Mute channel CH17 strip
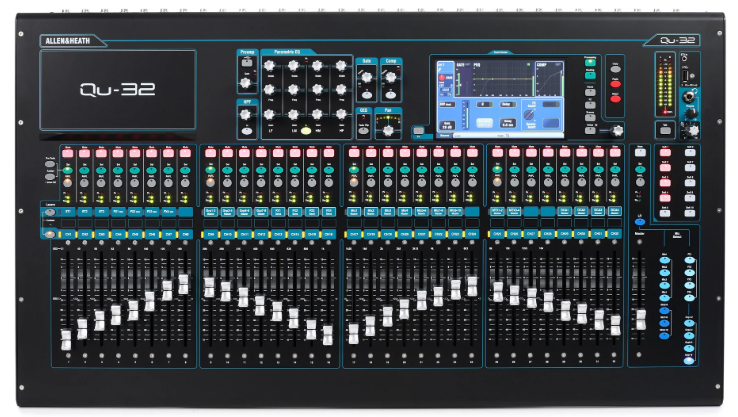 point(354,153)
